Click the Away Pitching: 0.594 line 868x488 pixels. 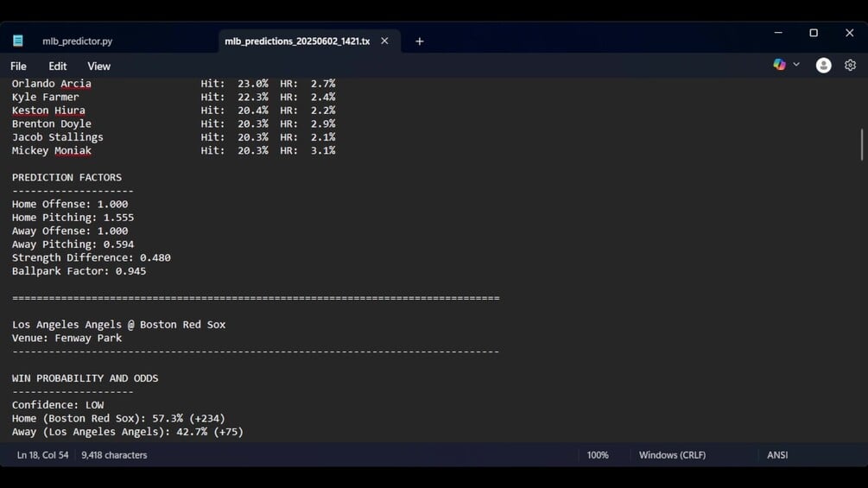point(73,244)
